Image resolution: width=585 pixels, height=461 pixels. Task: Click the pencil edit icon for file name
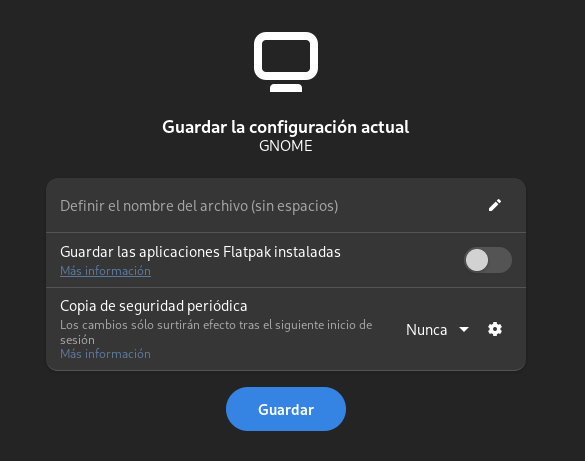point(495,206)
